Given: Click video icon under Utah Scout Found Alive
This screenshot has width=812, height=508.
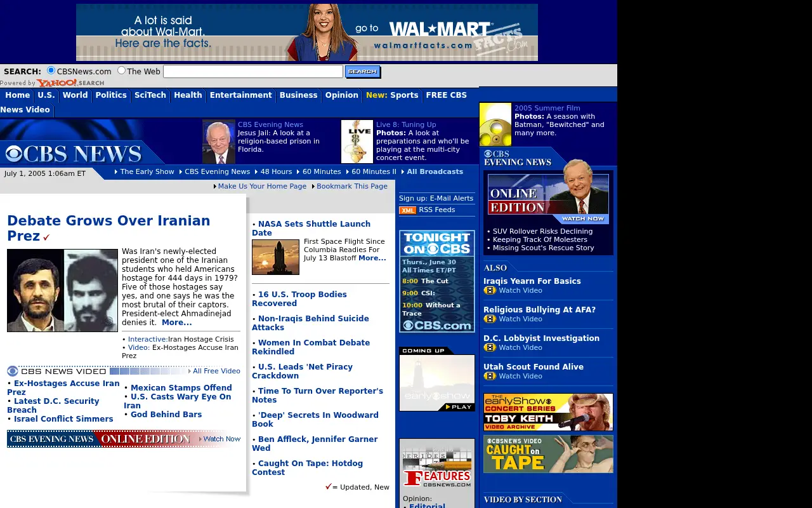Looking at the screenshot, I should pyautogui.click(x=490, y=376).
